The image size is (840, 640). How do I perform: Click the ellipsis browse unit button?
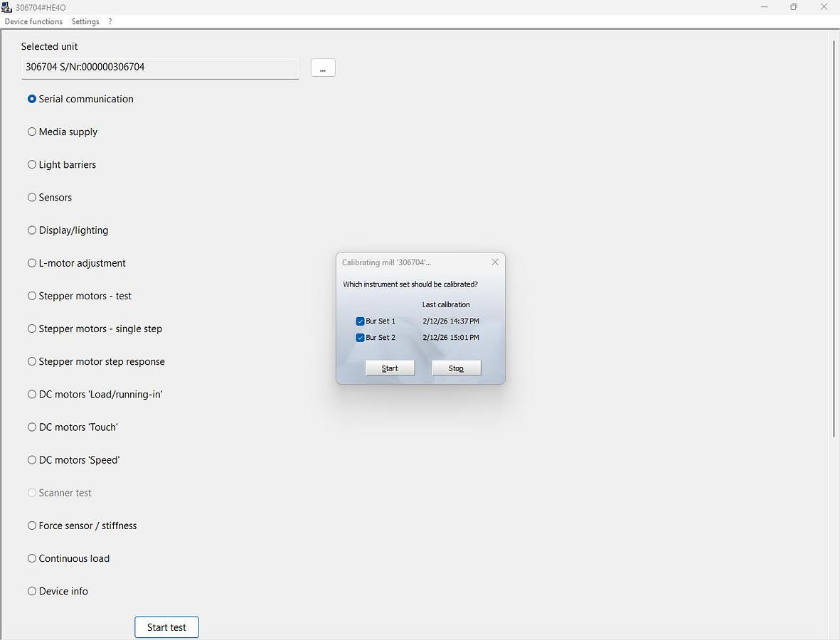323,68
